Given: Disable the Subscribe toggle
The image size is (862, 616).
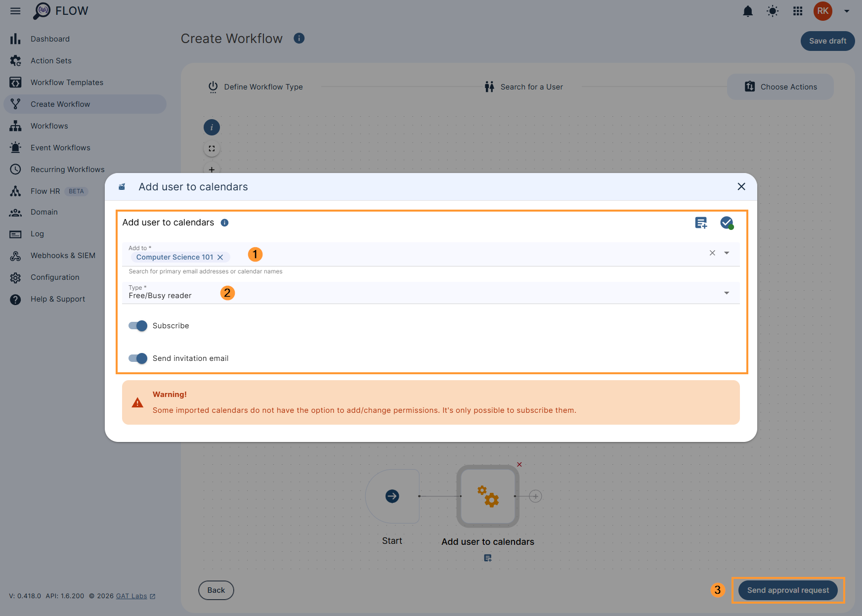Looking at the screenshot, I should [137, 326].
